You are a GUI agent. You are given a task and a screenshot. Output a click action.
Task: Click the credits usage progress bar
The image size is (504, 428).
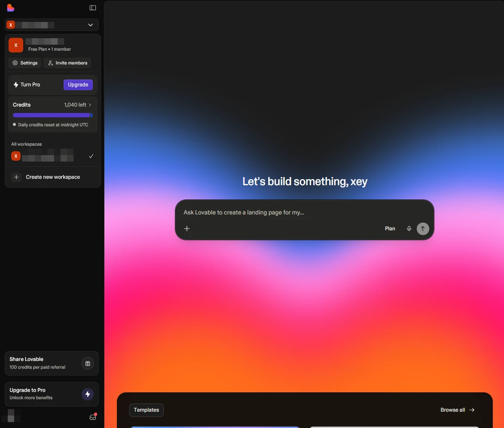point(52,115)
